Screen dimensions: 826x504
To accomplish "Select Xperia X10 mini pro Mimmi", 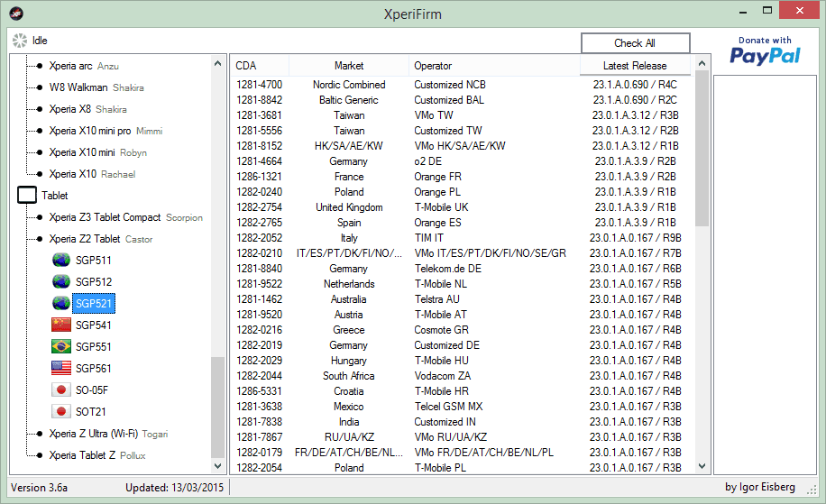I will click(x=106, y=131).
